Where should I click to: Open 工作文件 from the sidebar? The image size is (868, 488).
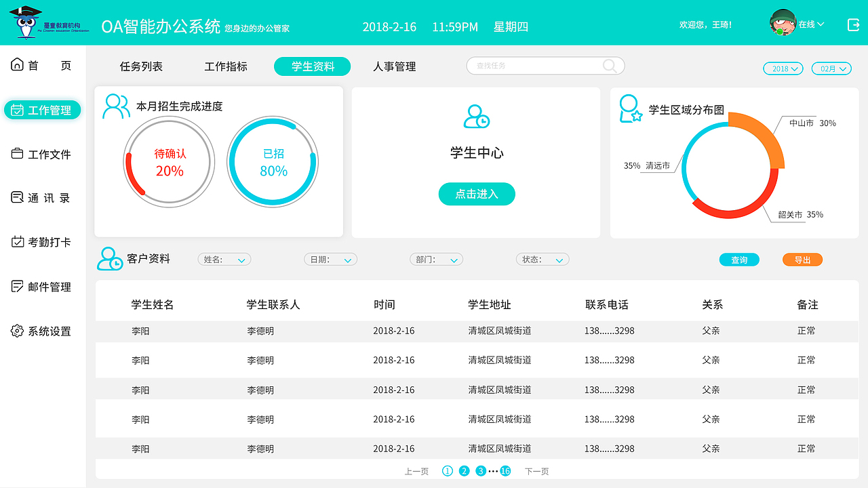42,154
